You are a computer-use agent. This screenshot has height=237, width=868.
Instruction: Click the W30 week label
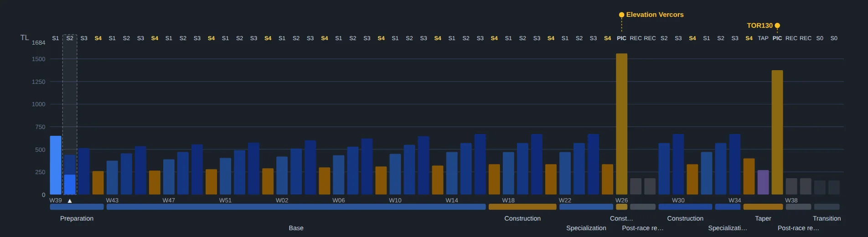pyautogui.click(x=678, y=201)
